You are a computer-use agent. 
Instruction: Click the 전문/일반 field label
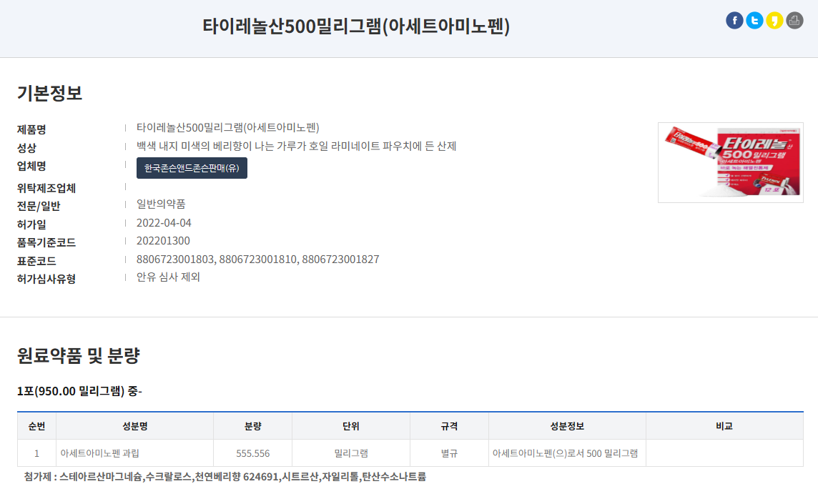tap(39, 206)
